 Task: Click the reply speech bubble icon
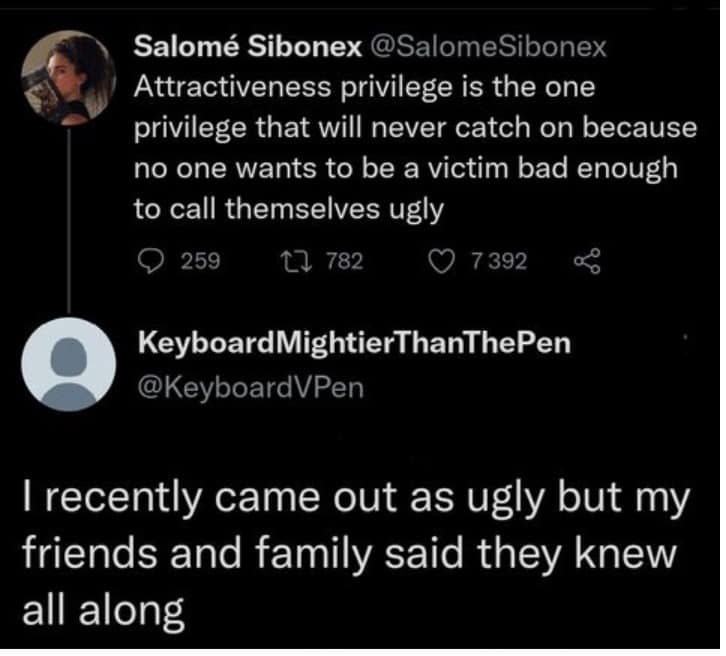pyautogui.click(x=151, y=262)
